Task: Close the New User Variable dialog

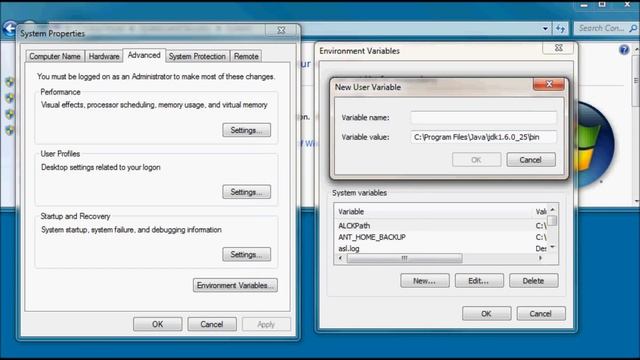Action: pos(549,84)
